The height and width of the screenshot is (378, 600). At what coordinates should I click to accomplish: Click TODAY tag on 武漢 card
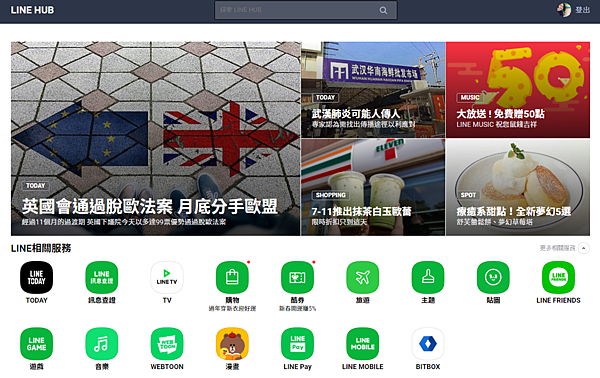click(325, 98)
